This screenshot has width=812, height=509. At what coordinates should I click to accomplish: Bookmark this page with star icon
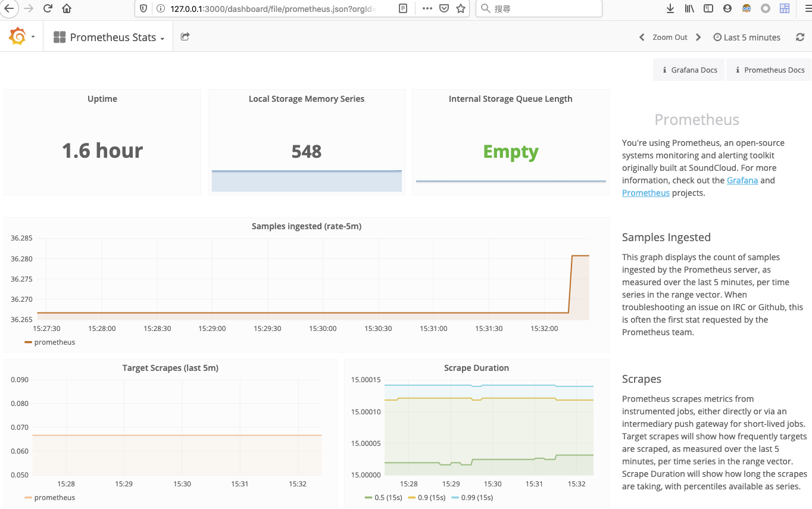(x=460, y=8)
